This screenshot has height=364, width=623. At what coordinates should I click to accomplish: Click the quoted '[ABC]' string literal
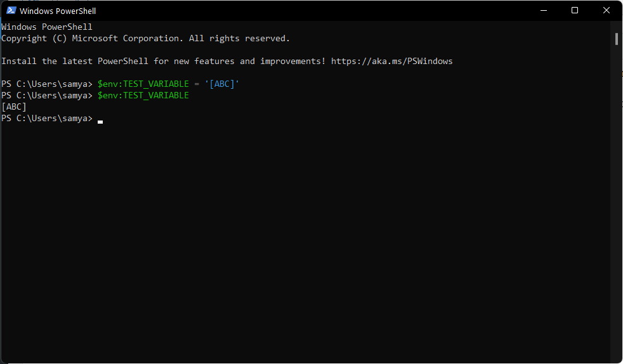coord(221,84)
